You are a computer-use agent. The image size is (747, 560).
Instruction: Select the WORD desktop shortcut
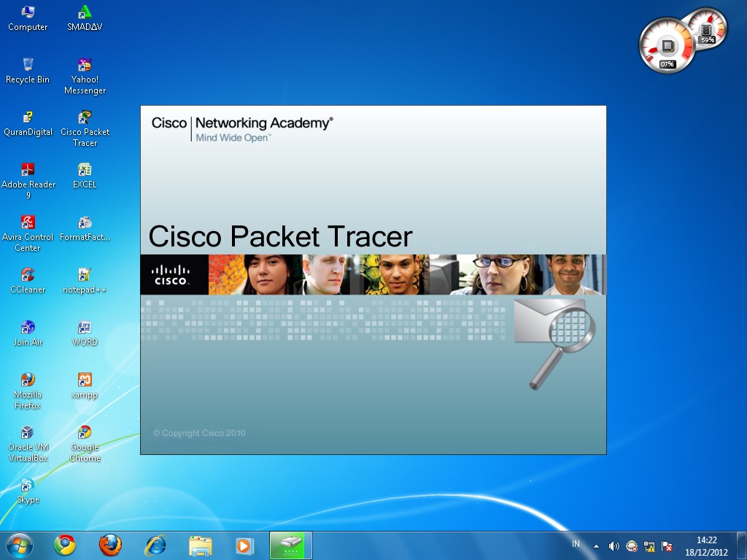coord(85,332)
